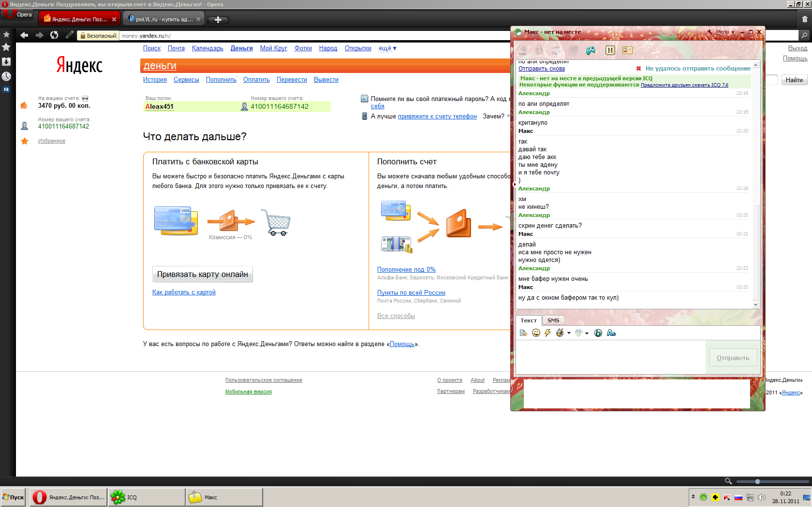Open 'Пополнение под 0%' link
This screenshot has width=812, height=507.
click(406, 270)
